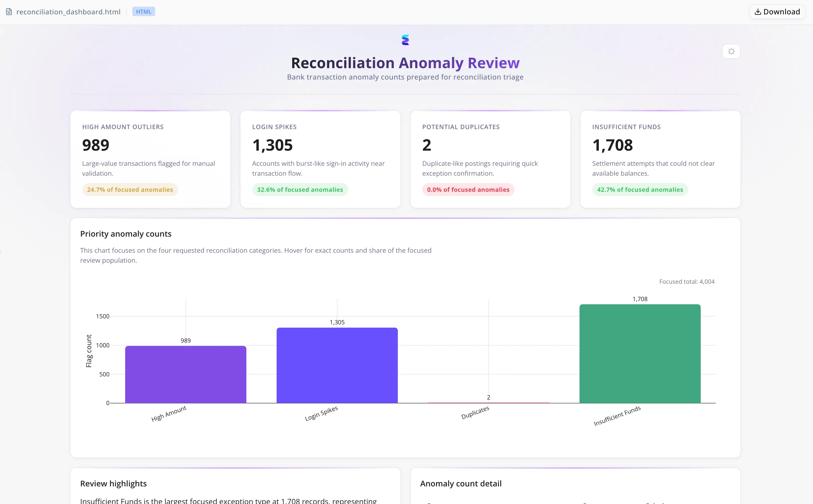Click the 989 data label above High Amount bar
Screen dimensions: 813x504
point(186,341)
